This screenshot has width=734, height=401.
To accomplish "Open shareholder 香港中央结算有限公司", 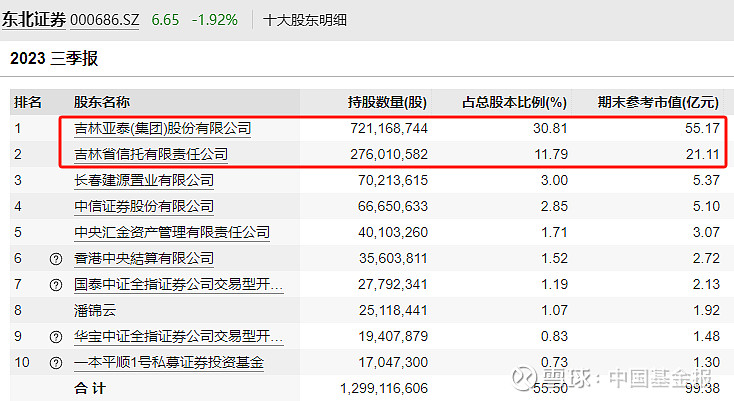I will tap(144, 258).
